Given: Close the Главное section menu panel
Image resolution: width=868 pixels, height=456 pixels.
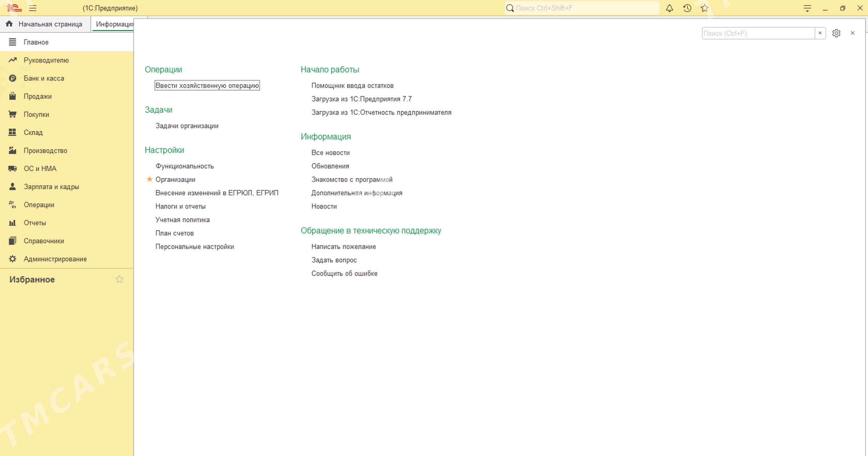Looking at the screenshot, I should point(853,33).
